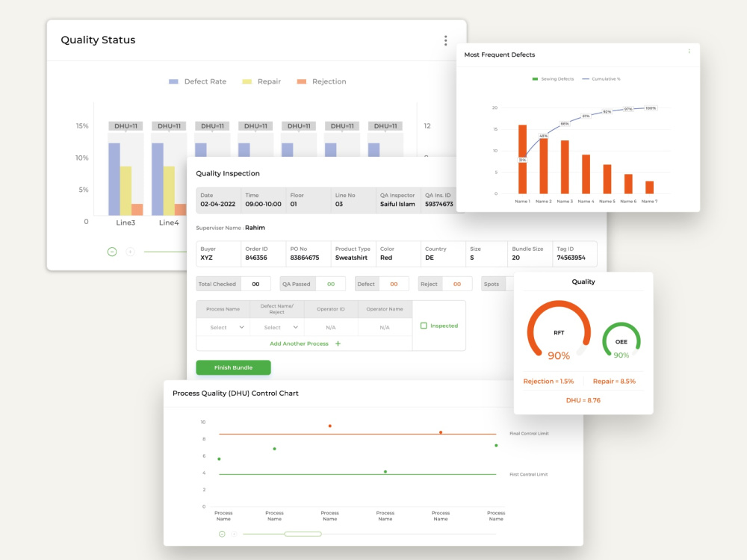Click Repair = 8.5% text

[614, 381]
